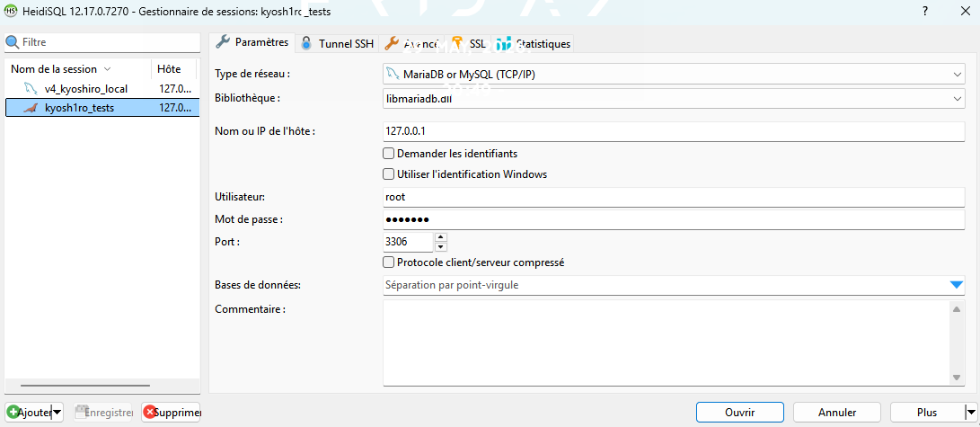The width and height of the screenshot is (980, 427).
Task: Click the padlock icon on Tunnel SSH tab
Action: [x=305, y=43]
